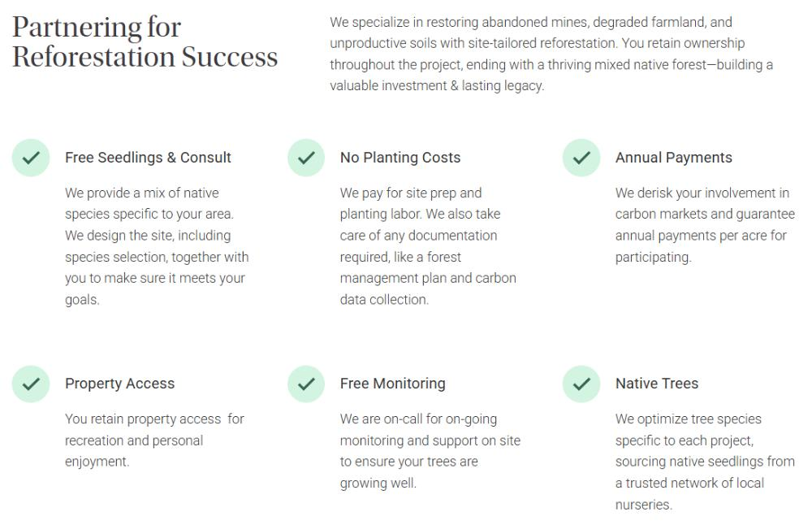Click the checkmark icon beside No Planting Costs
The image size is (812, 525).
(x=306, y=158)
